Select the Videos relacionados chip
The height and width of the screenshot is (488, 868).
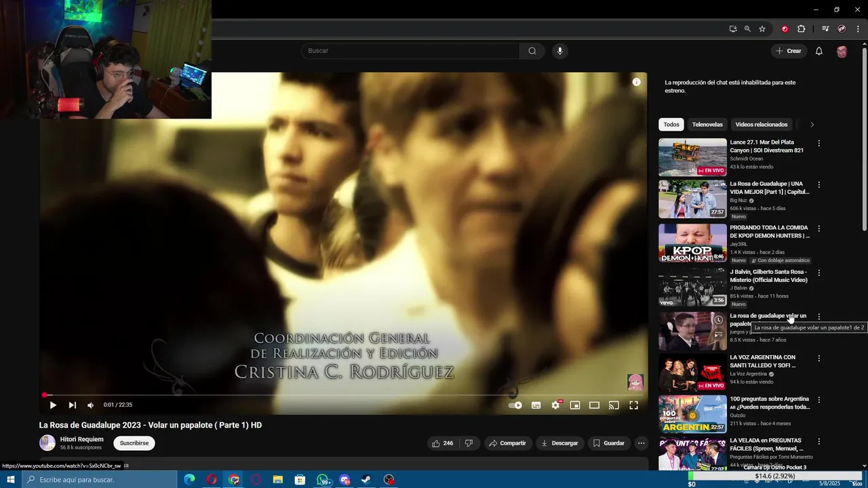click(762, 125)
